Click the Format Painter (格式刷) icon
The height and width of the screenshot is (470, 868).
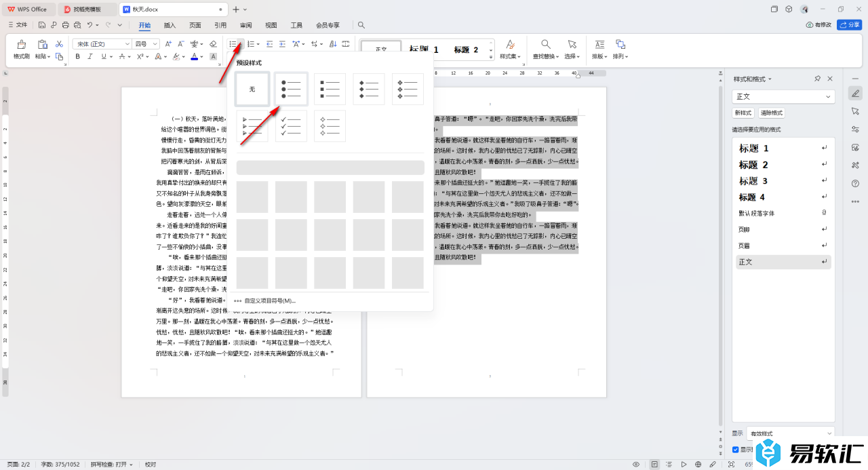pyautogui.click(x=22, y=44)
